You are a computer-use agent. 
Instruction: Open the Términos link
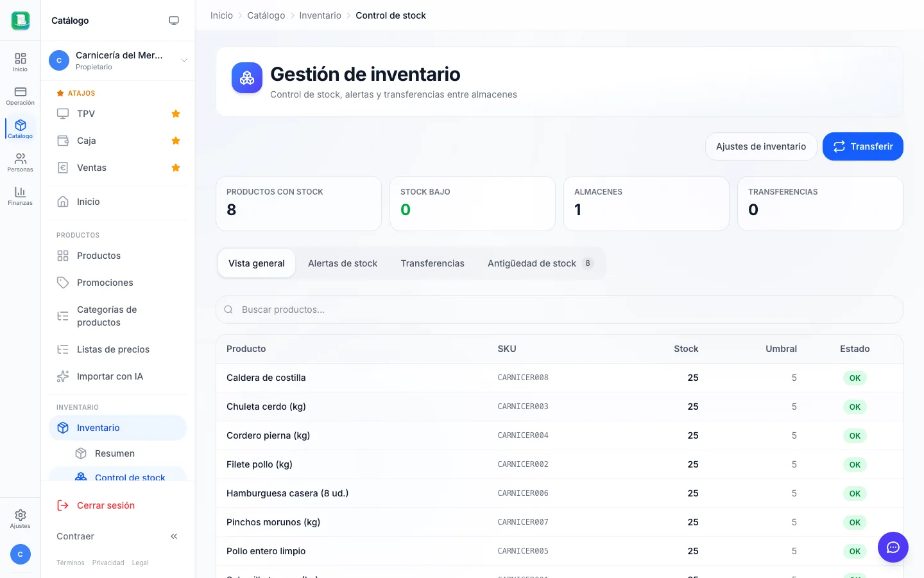click(x=71, y=563)
